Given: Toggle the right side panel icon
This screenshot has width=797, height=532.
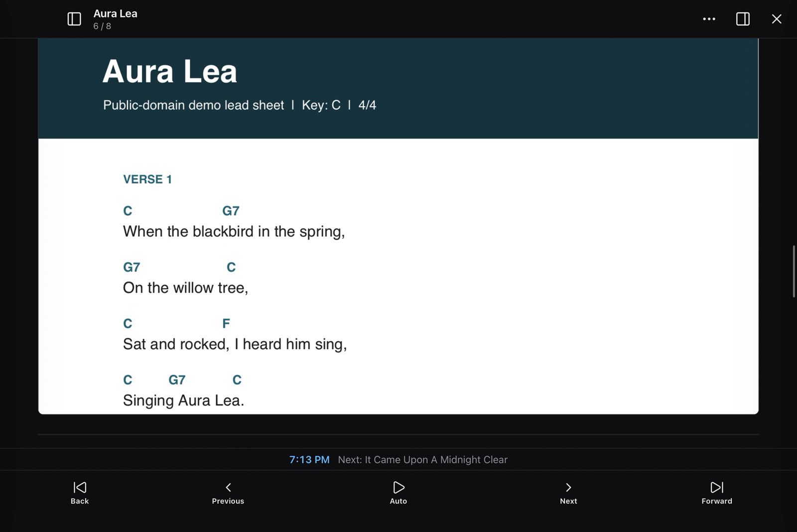Looking at the screenshot, I should (743, 19).
